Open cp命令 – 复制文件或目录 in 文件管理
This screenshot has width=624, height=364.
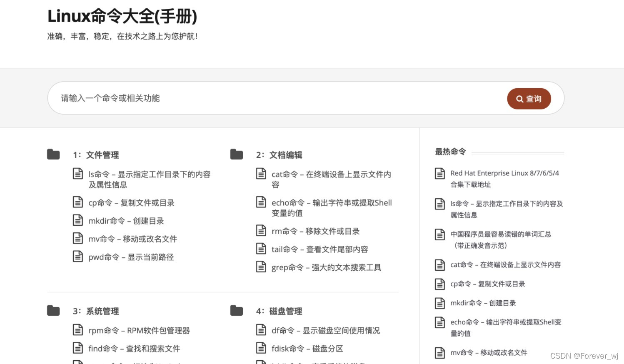131,203
